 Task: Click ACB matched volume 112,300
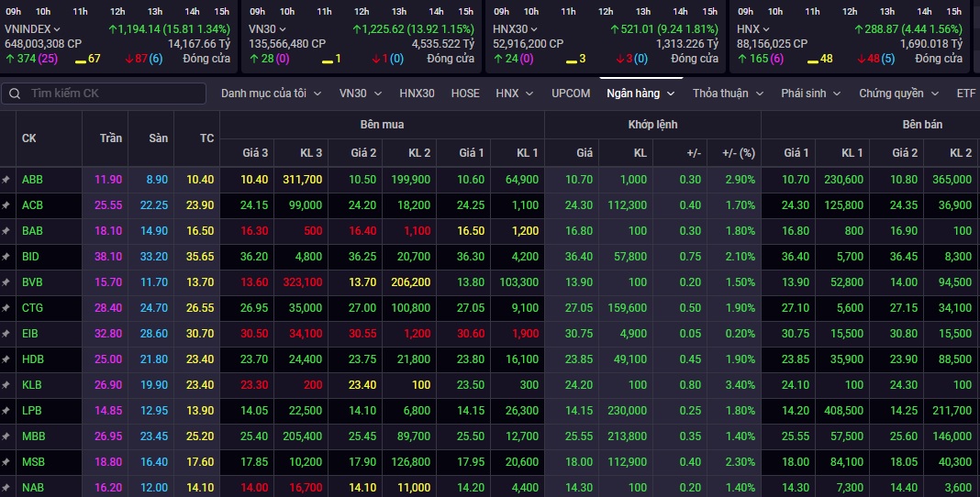(x=627, y=205)
